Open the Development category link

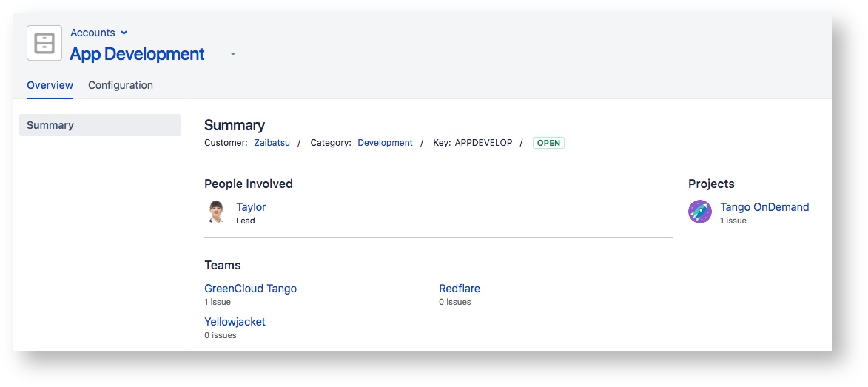pyautogui.click(x=385, y=143)
